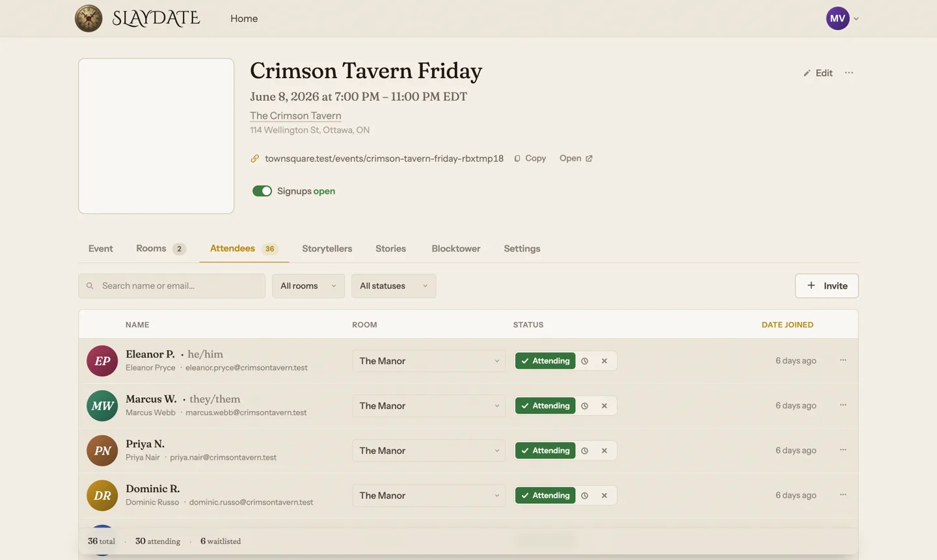Click the waitlist clock icon for Priya N.
The height and width of the screenshot is (560, 937).
585,451
